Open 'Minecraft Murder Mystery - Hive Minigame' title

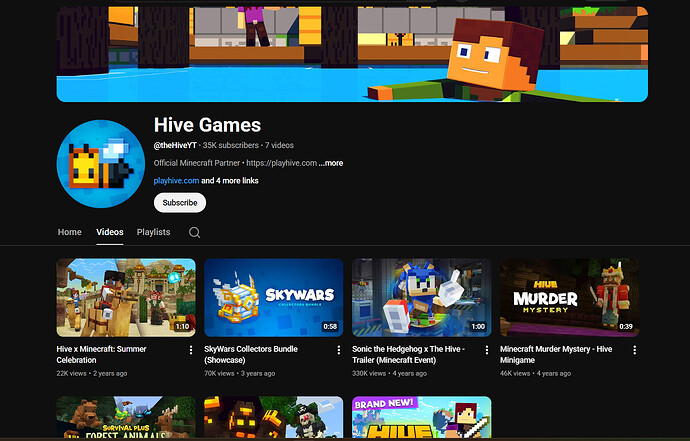click(561, 355)
